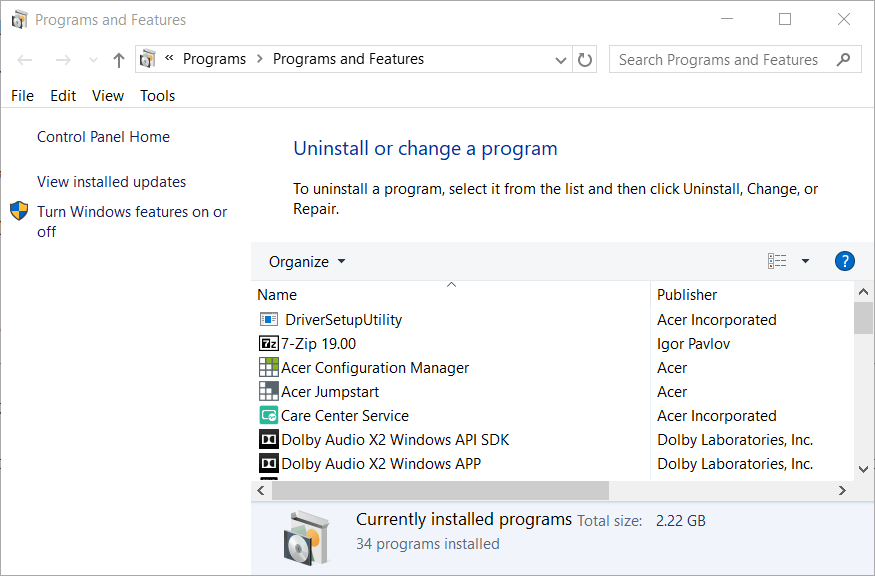The image size is (875, 576).
Task: Click the Dolby Audio X2 Windows API SDK icon
Action: 268,439
